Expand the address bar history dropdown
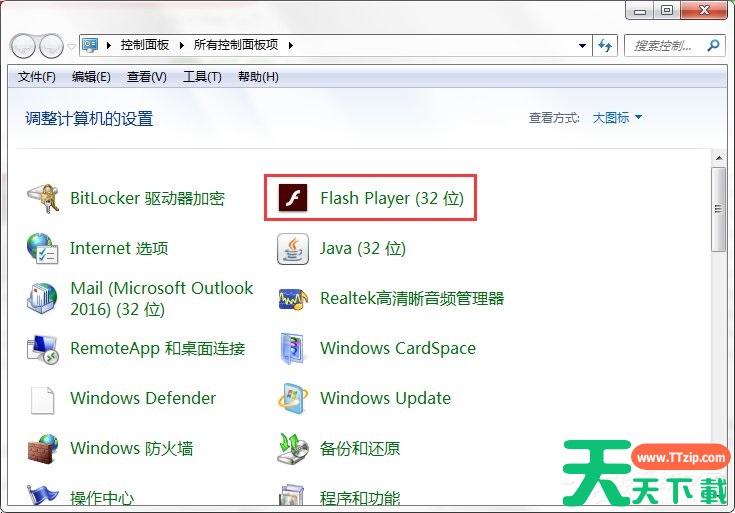735x513 pixels. pos(582,45)
